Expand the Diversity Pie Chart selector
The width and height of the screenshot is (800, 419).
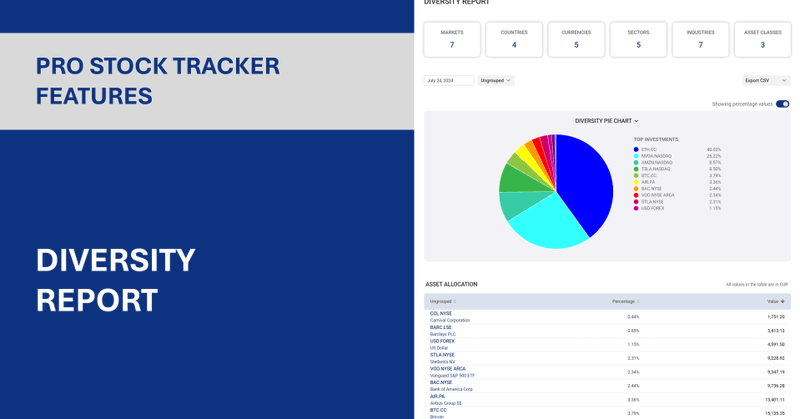(x=607, y=121)
